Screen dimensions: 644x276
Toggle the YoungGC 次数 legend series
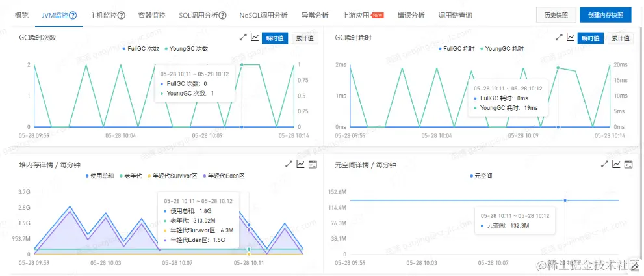187,49
